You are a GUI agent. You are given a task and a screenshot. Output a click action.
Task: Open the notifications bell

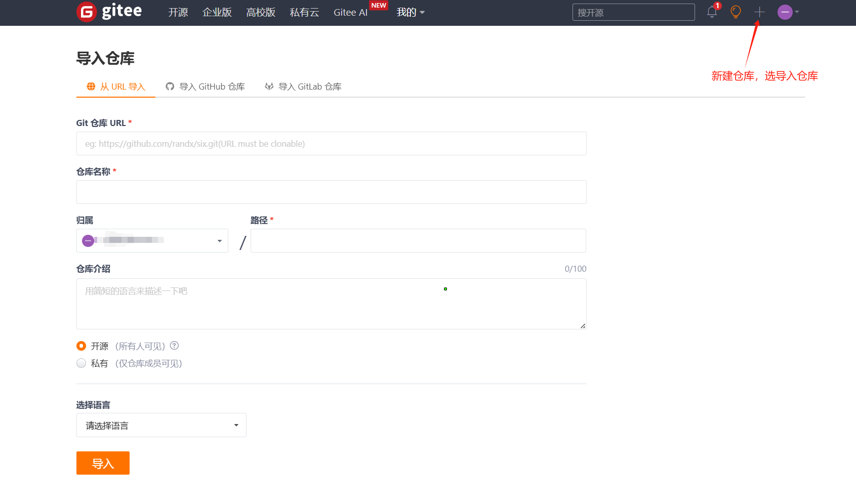click(x=712, y=12)
